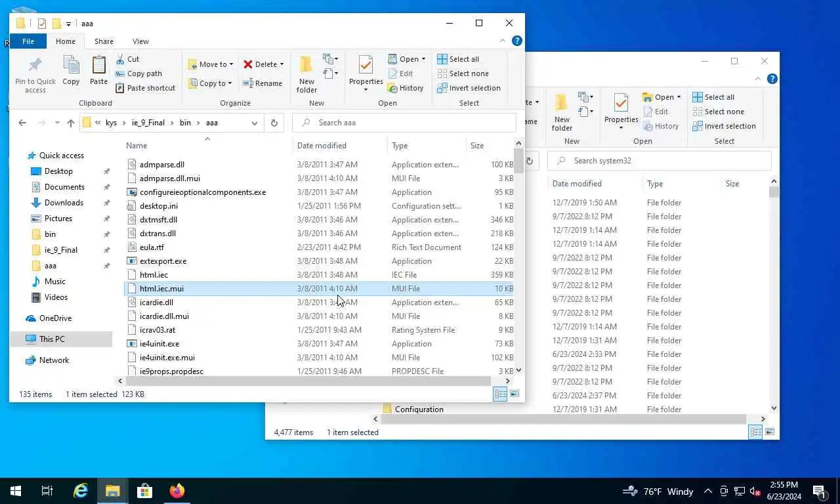Click History in the aaa window ribbon
Screen dimensions: 840x504
406,88
